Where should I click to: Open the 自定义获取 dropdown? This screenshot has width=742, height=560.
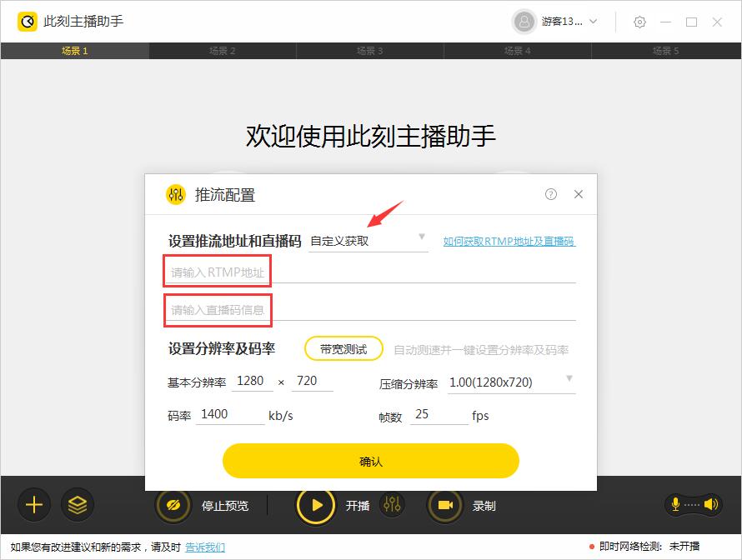click(x=368, y=241)
